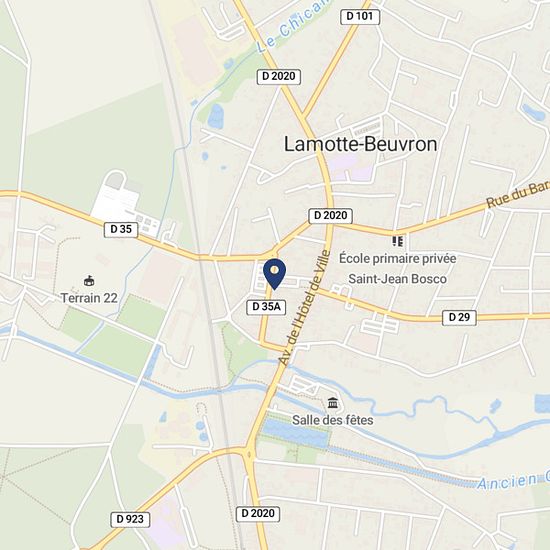Click the dark blue location pin marker
The width and height of the screenshot is (550, 550).
[275, 274]
